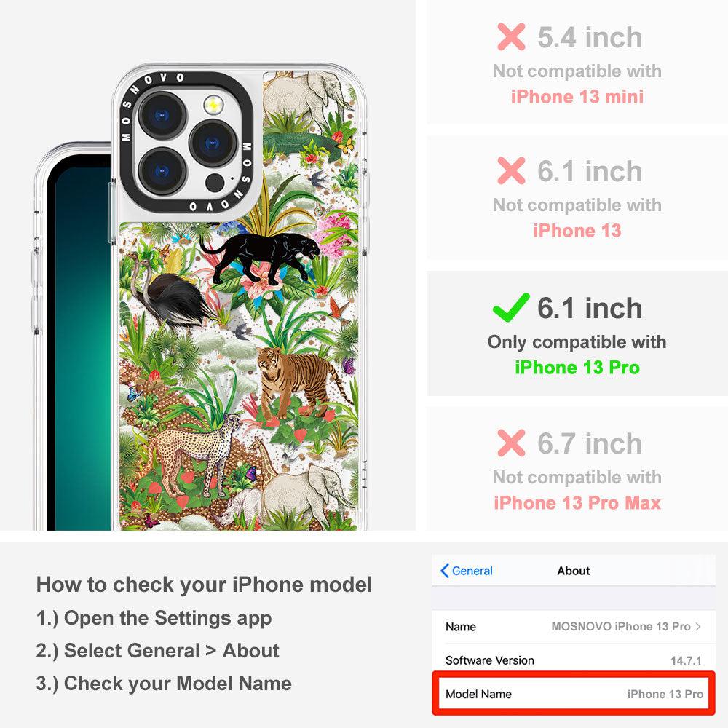728x728 pixels.
Task: Select the Name row in About
Action: (574, 627)
